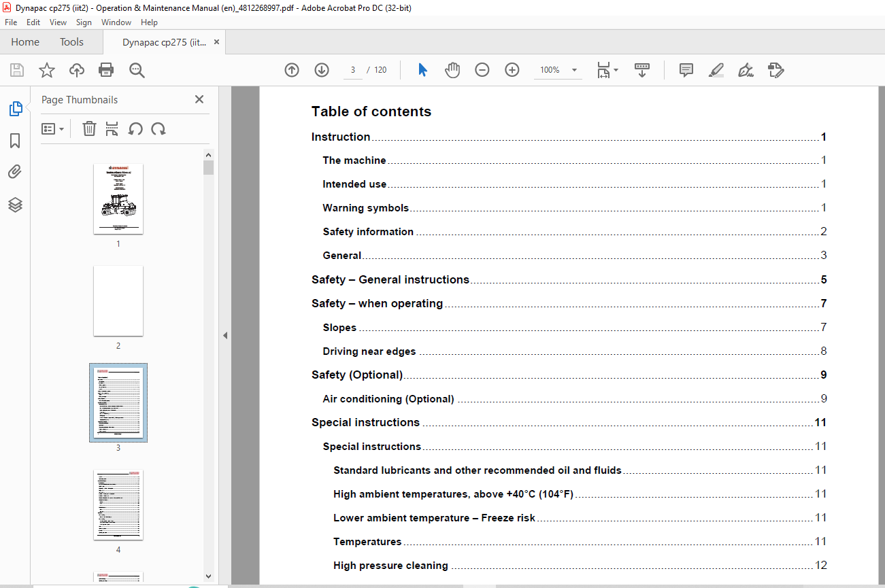Click the upload to cloud icon
885x588 pixels.
76,70
